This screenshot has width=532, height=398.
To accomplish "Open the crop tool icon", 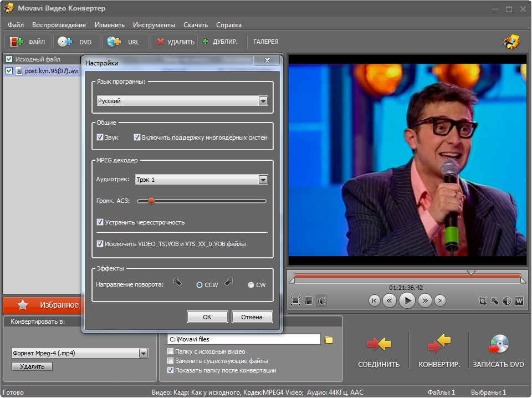I will tap(482, 301).
